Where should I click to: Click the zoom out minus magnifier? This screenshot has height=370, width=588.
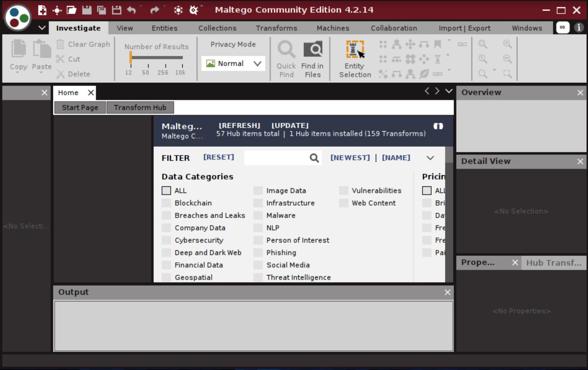coord(507,59)
